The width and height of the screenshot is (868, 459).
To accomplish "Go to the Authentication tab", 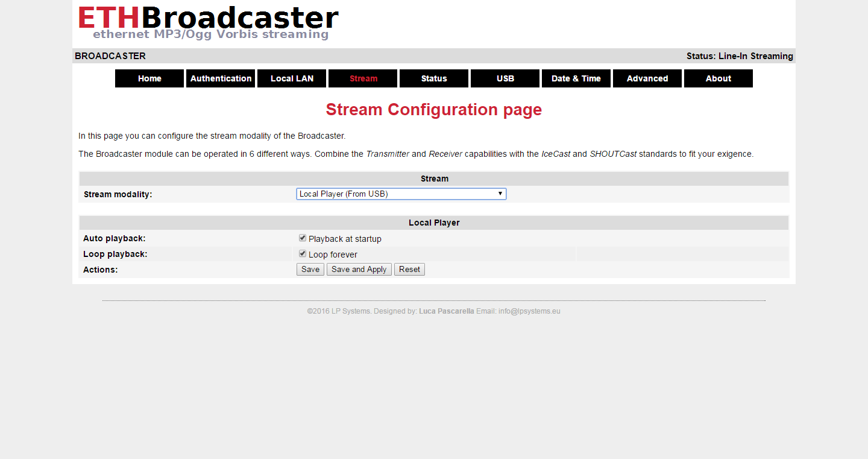I will (x=221, y=78).
